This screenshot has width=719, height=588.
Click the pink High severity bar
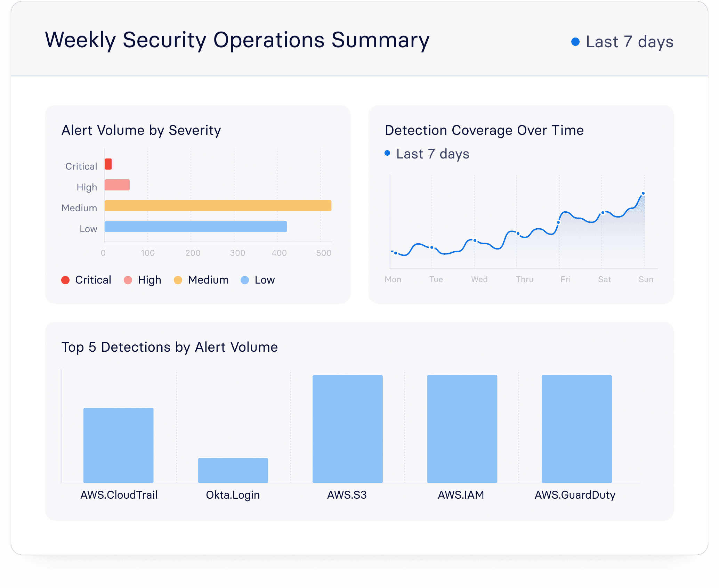coord(117,185)
